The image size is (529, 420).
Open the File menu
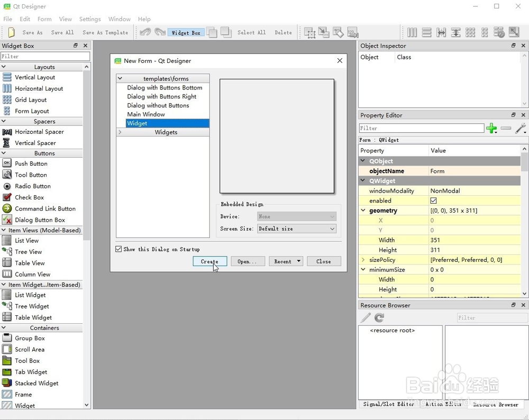pyautogui.click(x=7, y=19)
